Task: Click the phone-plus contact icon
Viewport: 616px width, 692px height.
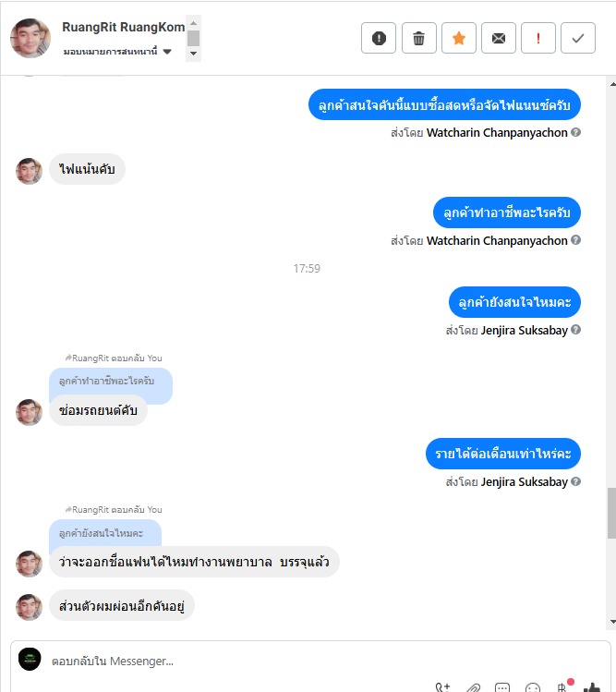Action: 442,687
